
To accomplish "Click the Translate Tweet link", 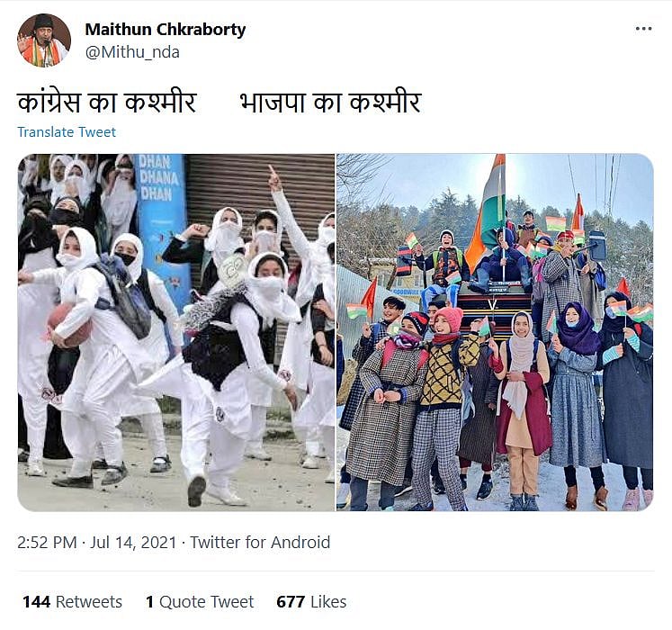I will tap(67, 132).
